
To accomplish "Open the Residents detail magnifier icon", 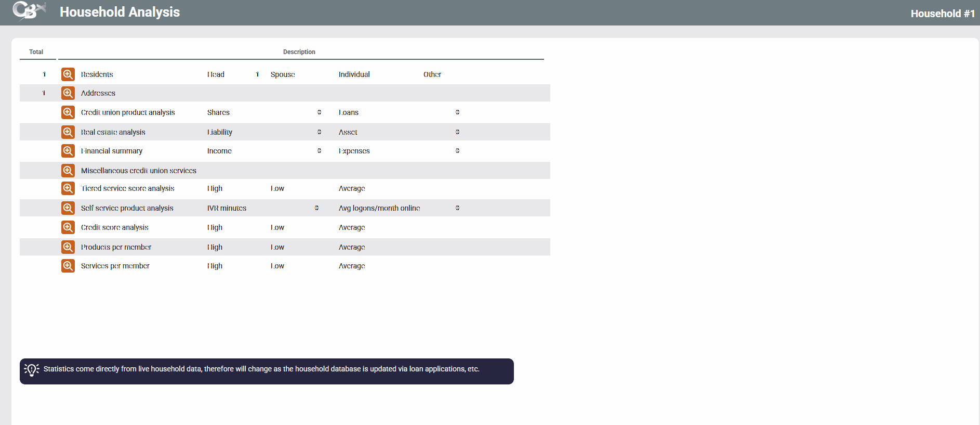I will pos(68,74).
